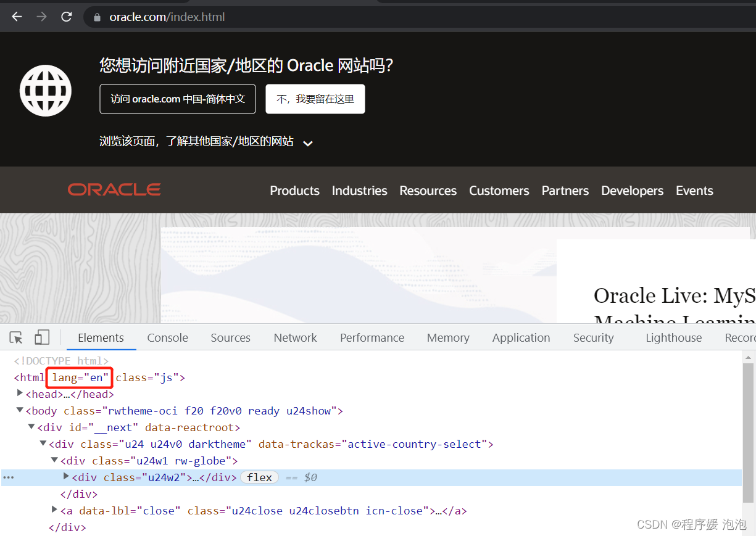Viewport: 756px width, 536px height.
Task: Switch to the Console tab
Action: (x=168, y=337)
